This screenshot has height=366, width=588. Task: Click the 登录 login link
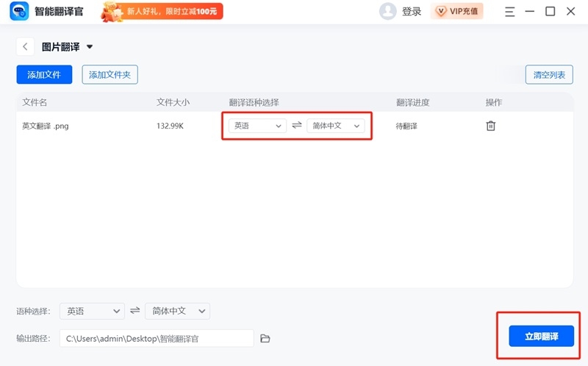click(x=412, y=12)
